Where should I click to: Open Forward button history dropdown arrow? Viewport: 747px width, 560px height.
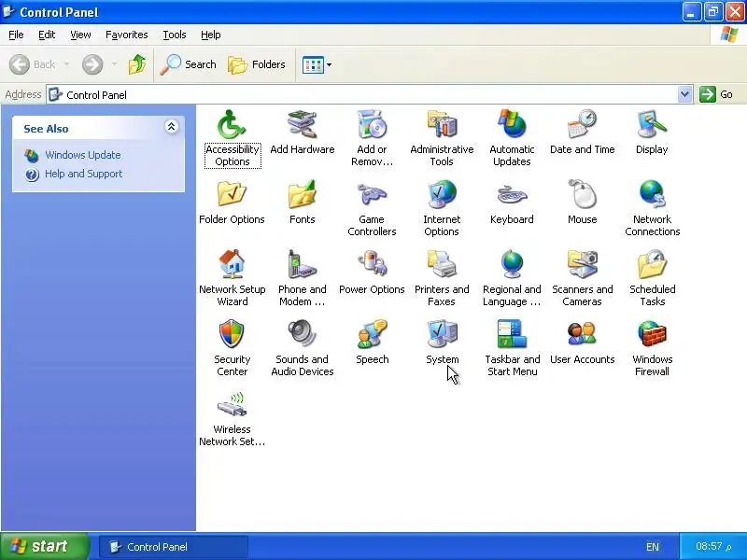114,64
